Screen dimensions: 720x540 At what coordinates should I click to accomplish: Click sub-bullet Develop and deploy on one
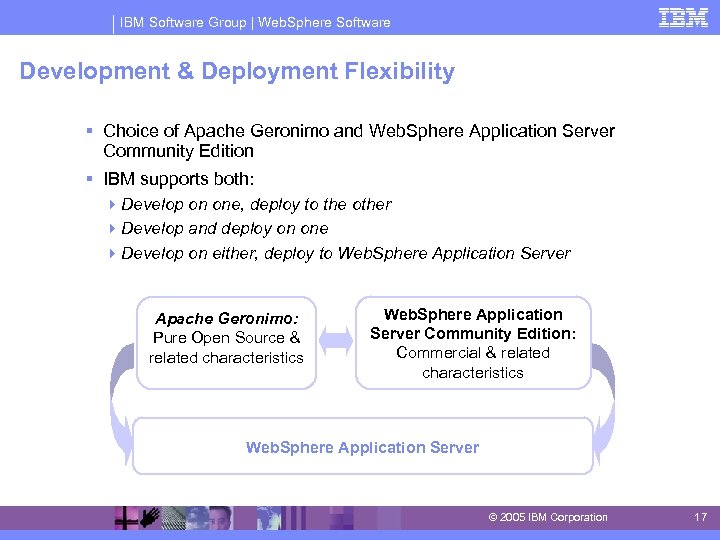[225, 228]
